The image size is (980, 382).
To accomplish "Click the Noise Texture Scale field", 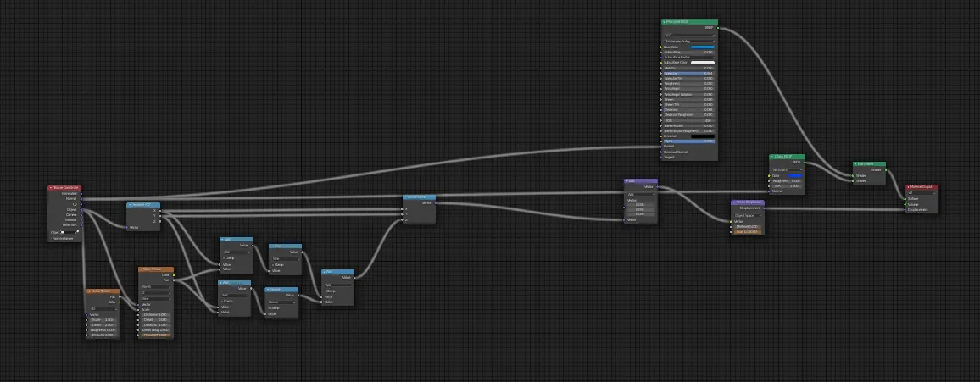I will [103, 319].
